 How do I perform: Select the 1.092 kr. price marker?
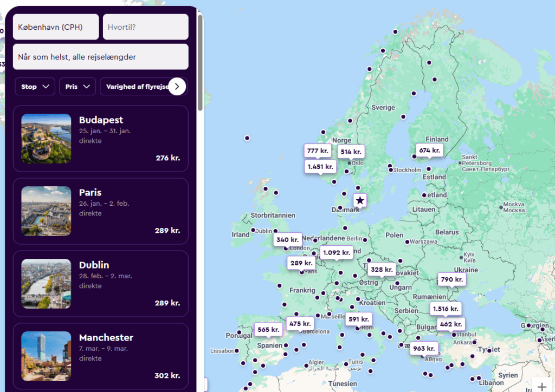pos(337,252)
